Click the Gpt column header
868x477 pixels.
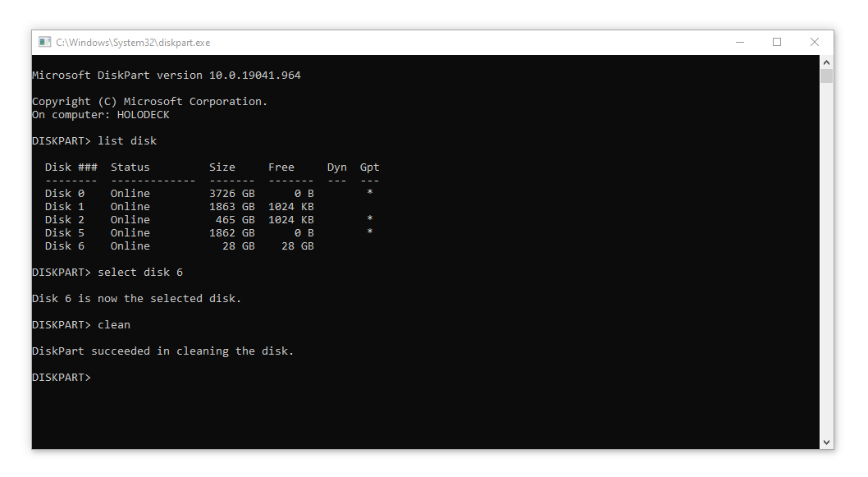point(369,167)
